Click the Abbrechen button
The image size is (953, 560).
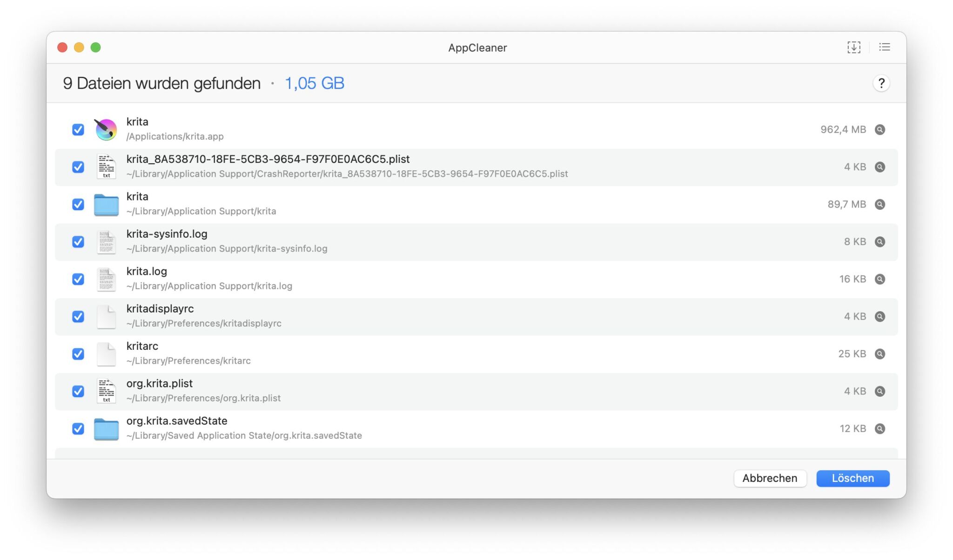[x=770, y=478]
